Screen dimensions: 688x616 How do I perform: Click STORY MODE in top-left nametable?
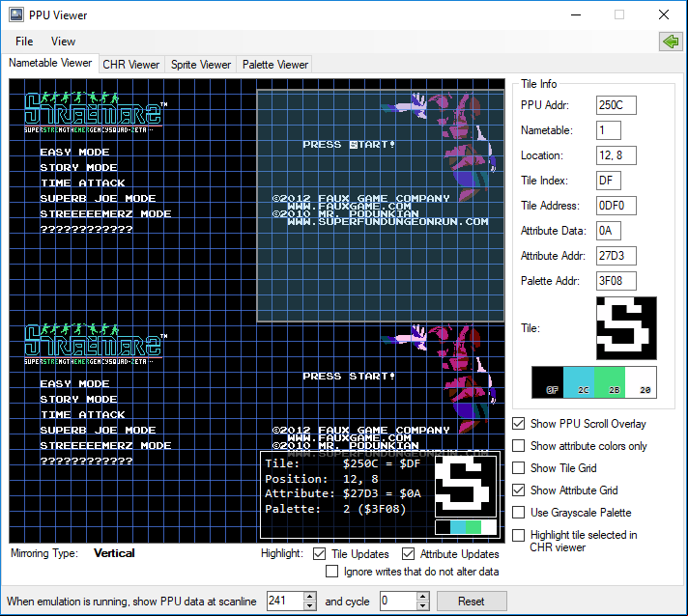click(78, 167)
